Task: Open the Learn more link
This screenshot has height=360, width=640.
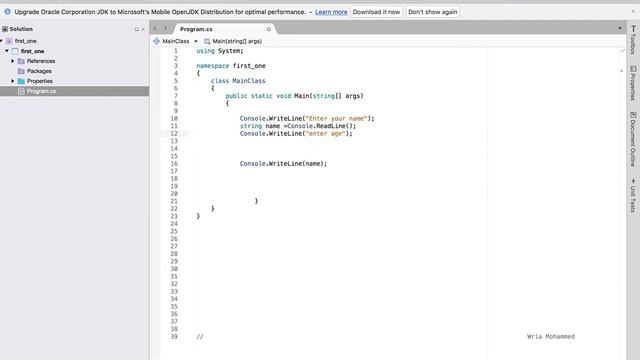Action: (331, 12)
